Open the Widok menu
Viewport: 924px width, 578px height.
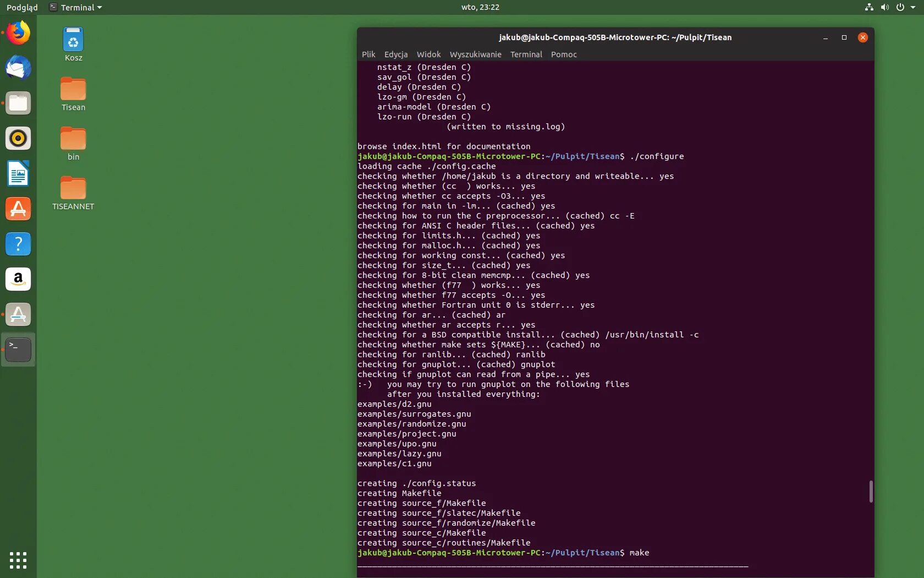(428, 54)
